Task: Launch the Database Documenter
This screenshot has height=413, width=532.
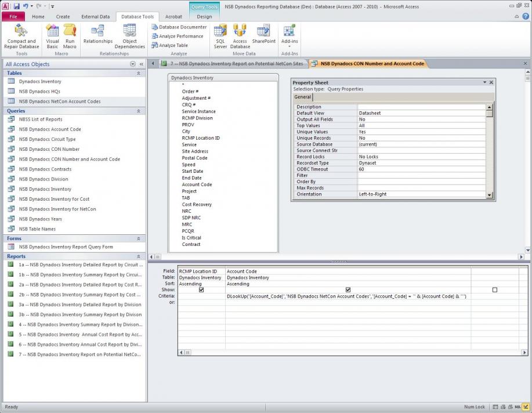Action: pyautogui.click(x=179, y=27)
